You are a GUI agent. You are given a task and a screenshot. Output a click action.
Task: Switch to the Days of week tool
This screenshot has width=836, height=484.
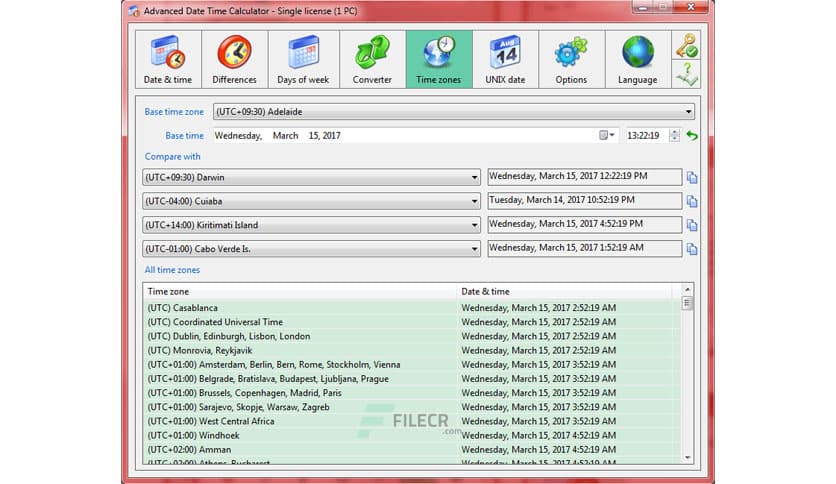click(303, 59)
